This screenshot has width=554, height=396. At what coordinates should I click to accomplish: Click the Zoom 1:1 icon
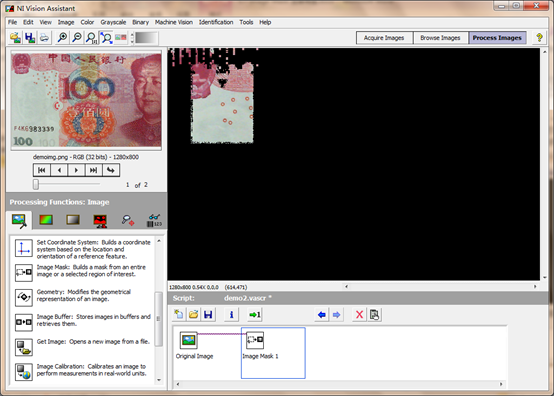click(x=92, y=37)
